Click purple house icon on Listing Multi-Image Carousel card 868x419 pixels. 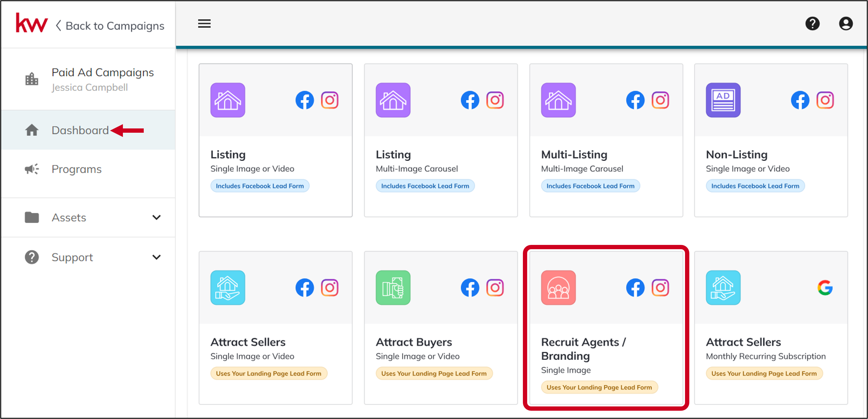[x=393, y=100]
